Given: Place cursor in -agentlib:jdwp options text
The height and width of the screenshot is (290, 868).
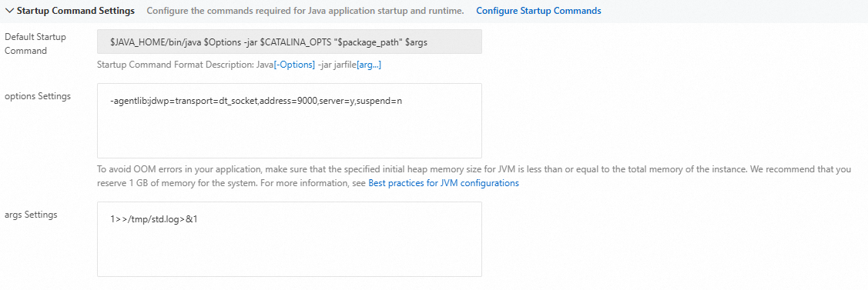Looking at the screenshot, I should (x=256, y=101).
